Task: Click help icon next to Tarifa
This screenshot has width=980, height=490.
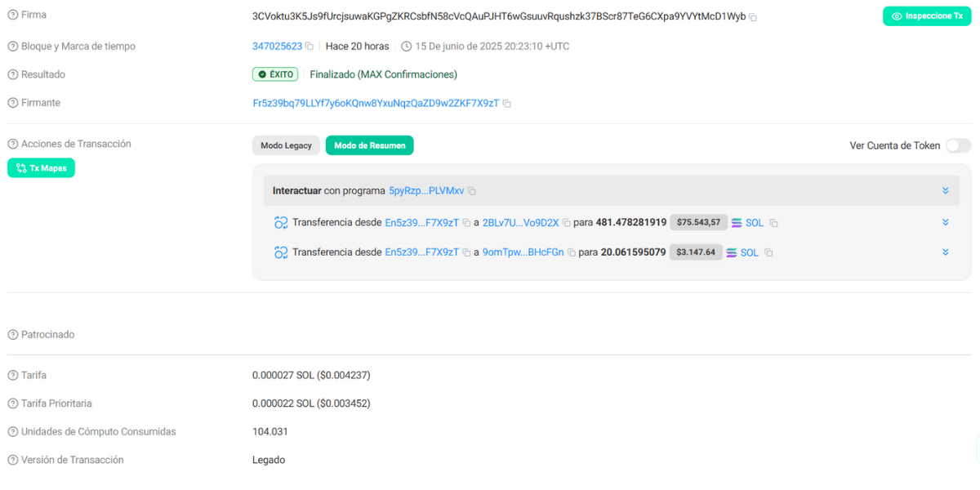Action: tap(12, 376)
